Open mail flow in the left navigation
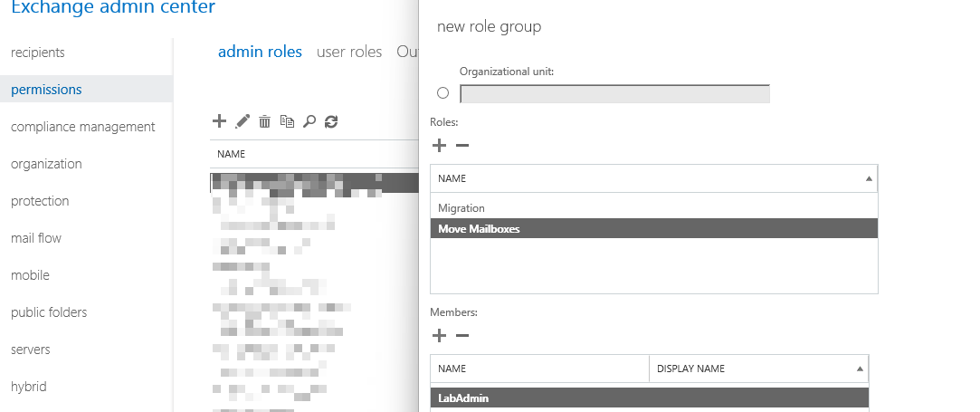This screenshot has width=980, height=412. (36, 237)
